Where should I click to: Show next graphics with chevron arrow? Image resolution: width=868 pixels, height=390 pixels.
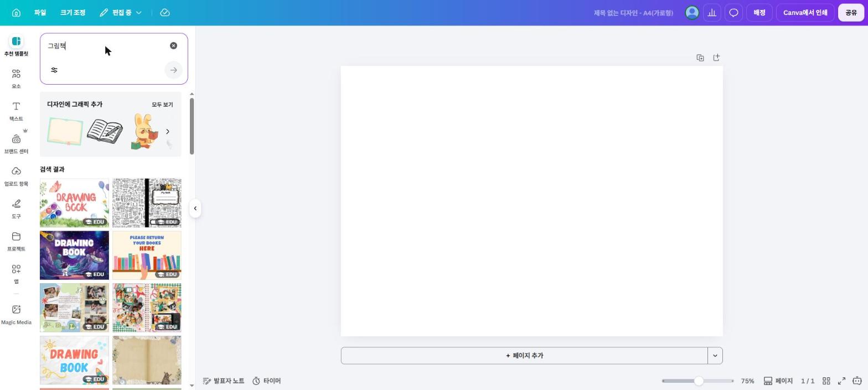click(x=168, y=132)
